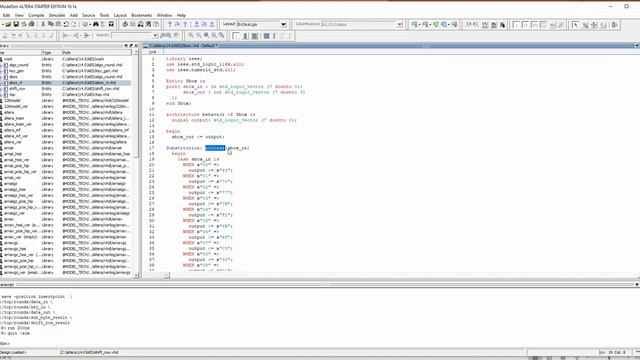
Task: Click the Copy toolbar icon
Action: [51, 24]
